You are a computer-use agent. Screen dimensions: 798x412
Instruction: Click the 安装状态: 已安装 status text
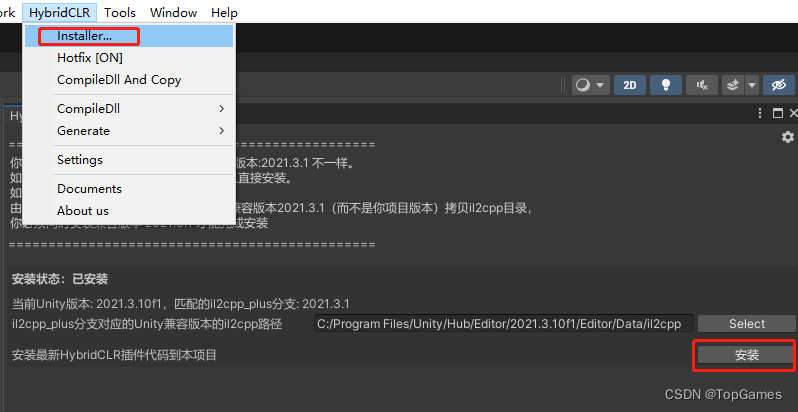[x=60, y=279]
